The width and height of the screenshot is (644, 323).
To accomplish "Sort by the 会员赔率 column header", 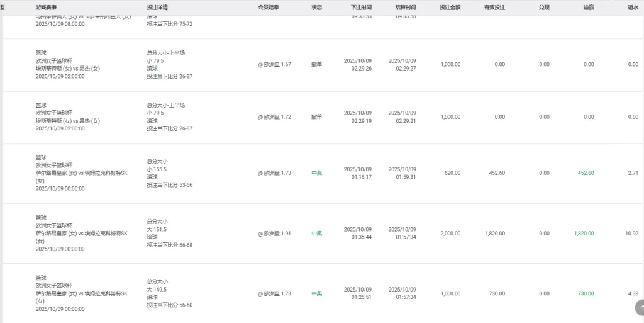I will click(x=269, y=8).
